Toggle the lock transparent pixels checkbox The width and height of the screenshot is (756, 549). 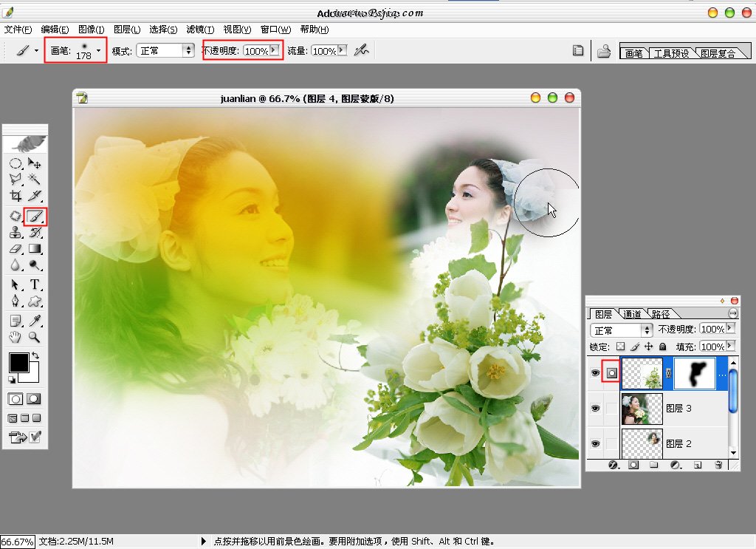click(620, 347)
